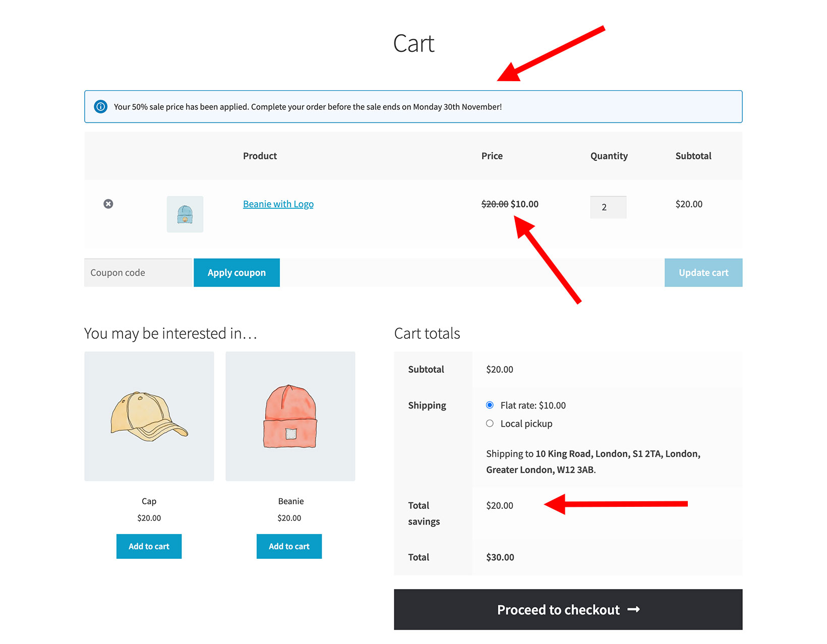Add the Beanie to cart
This screenshot has height=644, width=827.
[289, 546]
